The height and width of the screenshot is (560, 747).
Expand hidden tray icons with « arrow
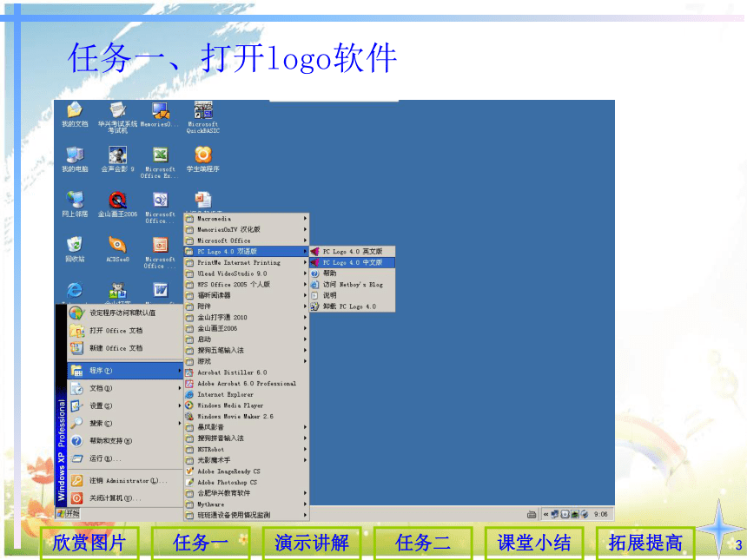pyautogui.click(x=546, y=514)
